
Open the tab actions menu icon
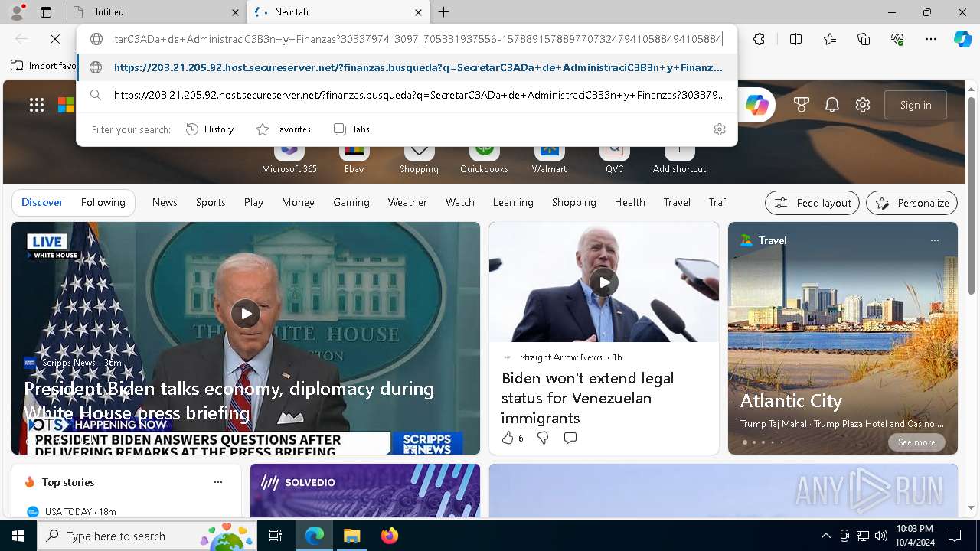point(45,12)
